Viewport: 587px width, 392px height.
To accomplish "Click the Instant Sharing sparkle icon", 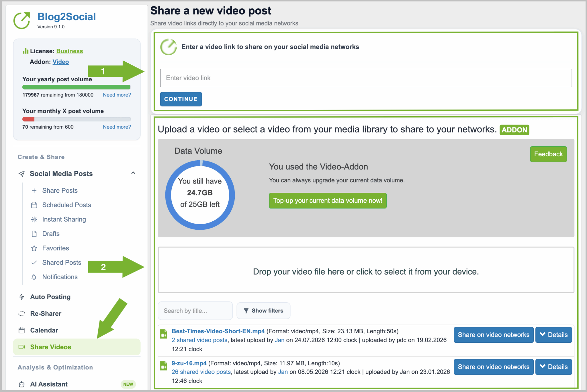I will point(34,219).
